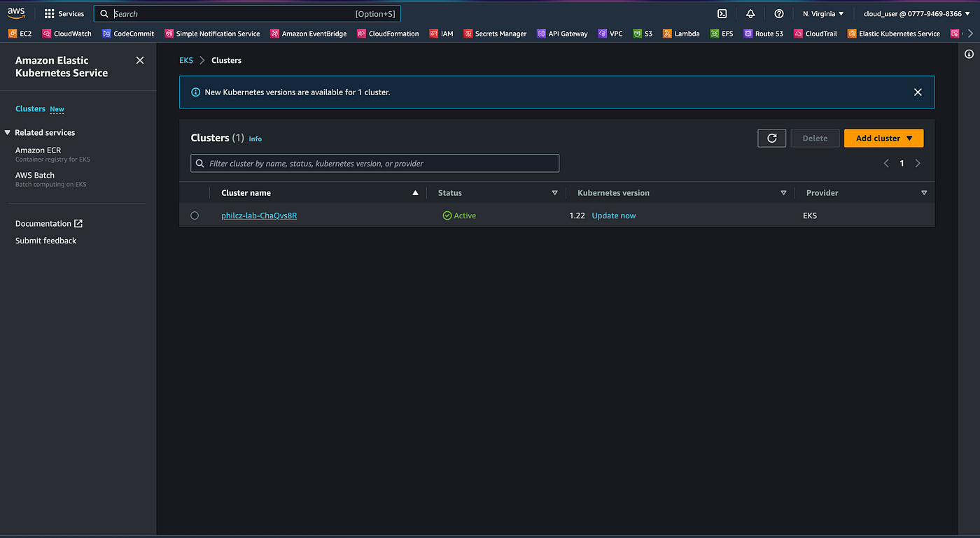Open VPC bookmark shortcut
Image resolution: width=980 pixels, height=538 pixels.
[x=610, y=34]
